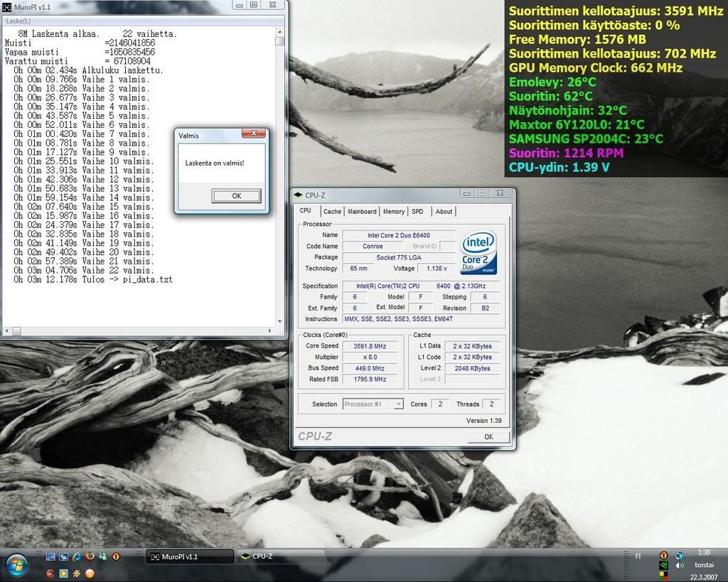Open the volume speaker tray icon
728x582 pixels.
point(680,566)
